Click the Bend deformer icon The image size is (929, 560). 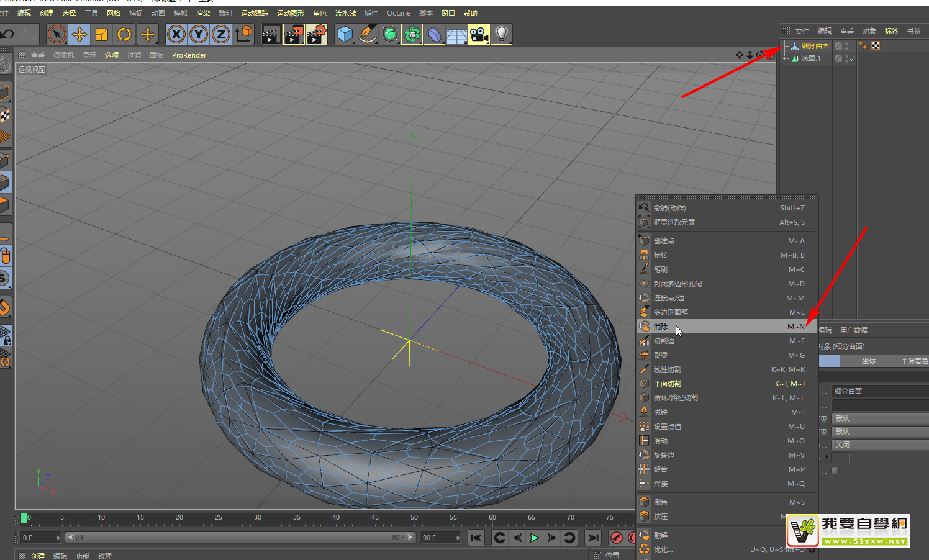pos(435,34)
